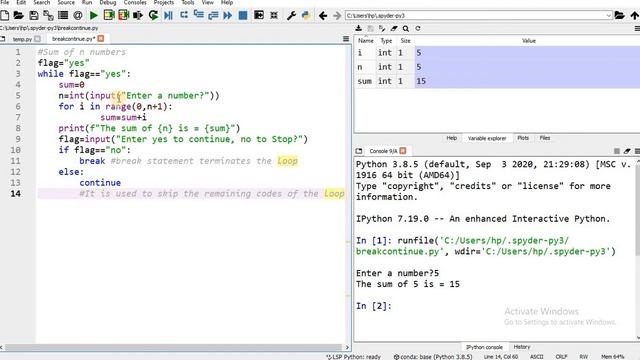Step out and return debug icon
This screenshot has width=640, height=360.
pyautogui.click(x=213, y=16)
